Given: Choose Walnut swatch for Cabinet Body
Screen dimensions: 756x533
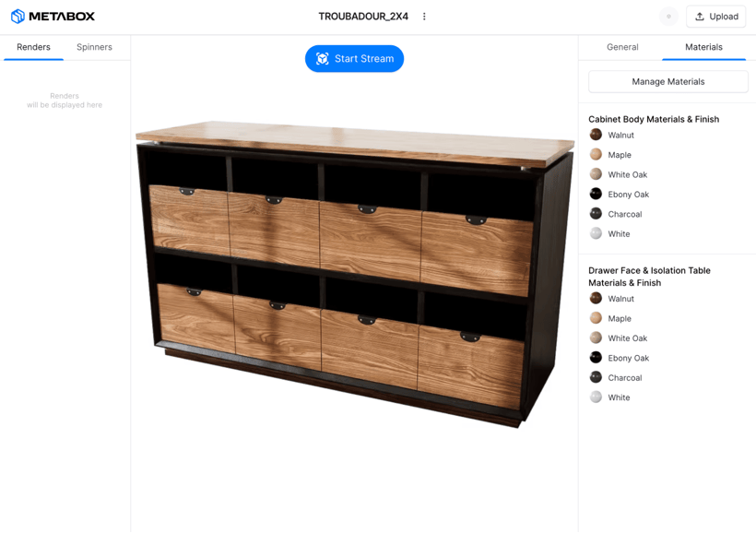Looking at the screenshot, I should tap(596, 135).
